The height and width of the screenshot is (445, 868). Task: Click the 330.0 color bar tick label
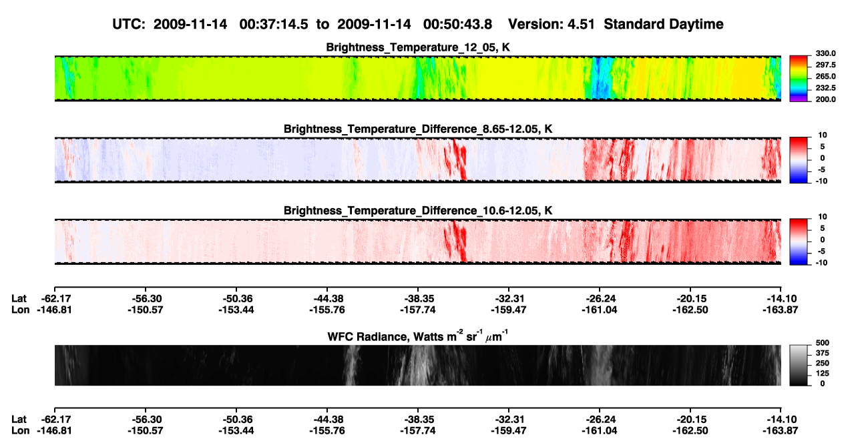click(825, 53)
